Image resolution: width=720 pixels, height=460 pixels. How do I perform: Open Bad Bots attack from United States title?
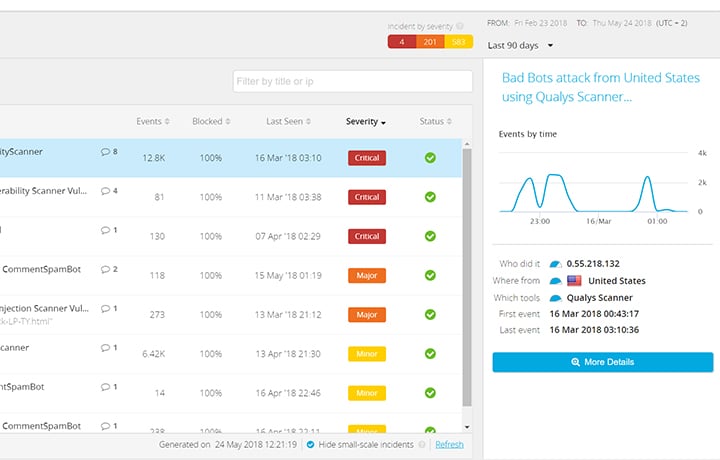601,87
